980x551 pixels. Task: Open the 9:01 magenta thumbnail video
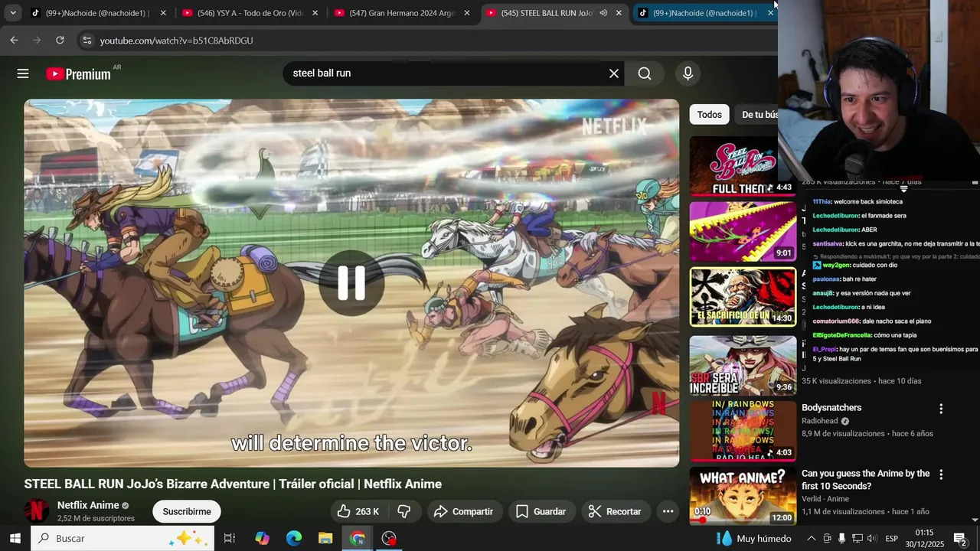click(743, 232)
